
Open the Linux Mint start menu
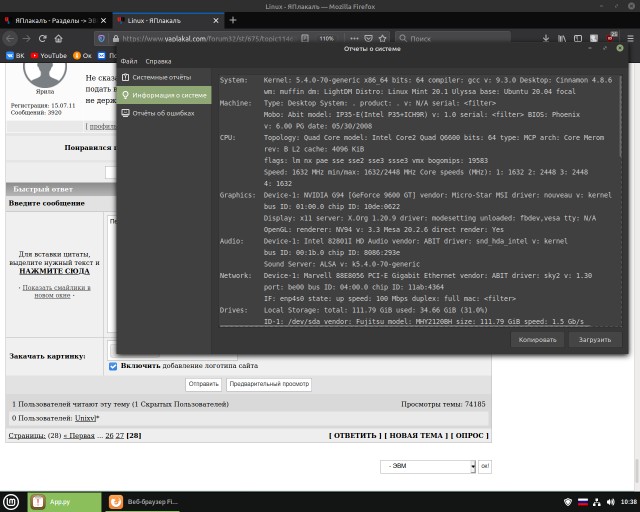tap(11, 502)
